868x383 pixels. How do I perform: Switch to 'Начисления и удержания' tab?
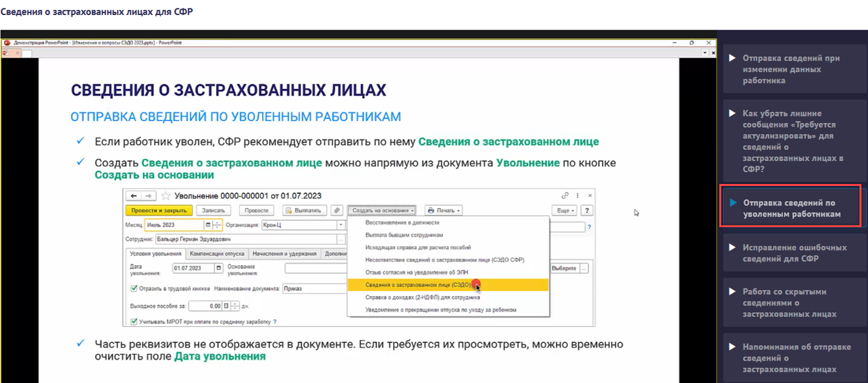(285, 253)
